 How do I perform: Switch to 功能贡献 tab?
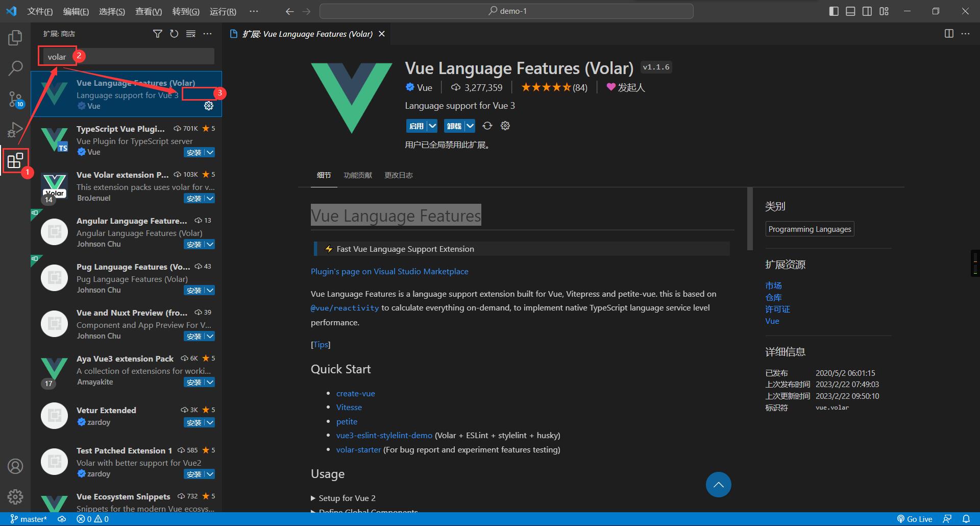358,175
